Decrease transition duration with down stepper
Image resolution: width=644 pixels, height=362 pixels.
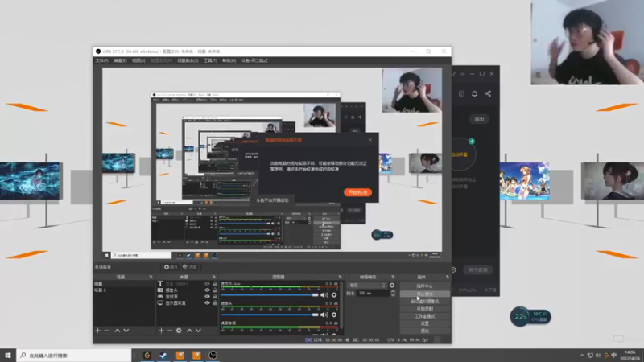pyautogui.click(x=393, y=294)
